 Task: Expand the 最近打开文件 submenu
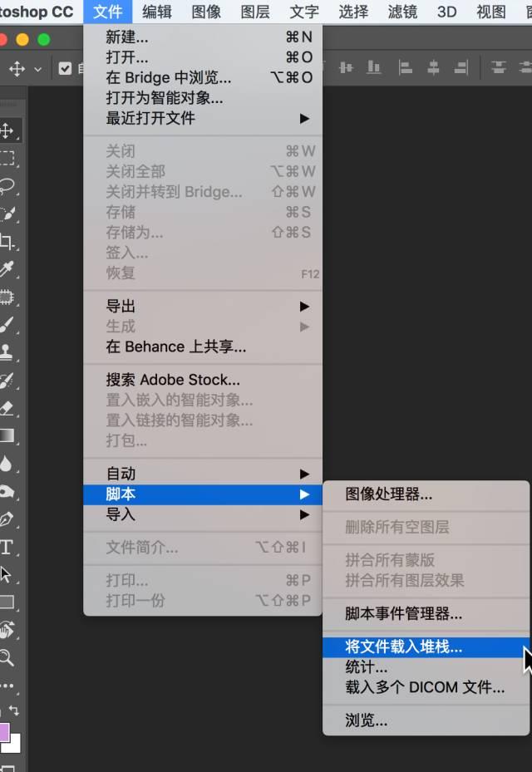click(x=203, y=118)
